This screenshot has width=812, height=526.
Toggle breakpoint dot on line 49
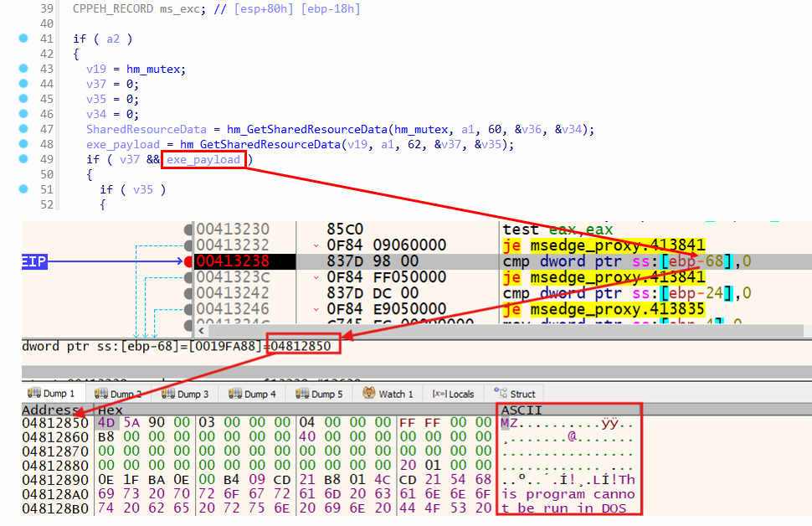23,158
